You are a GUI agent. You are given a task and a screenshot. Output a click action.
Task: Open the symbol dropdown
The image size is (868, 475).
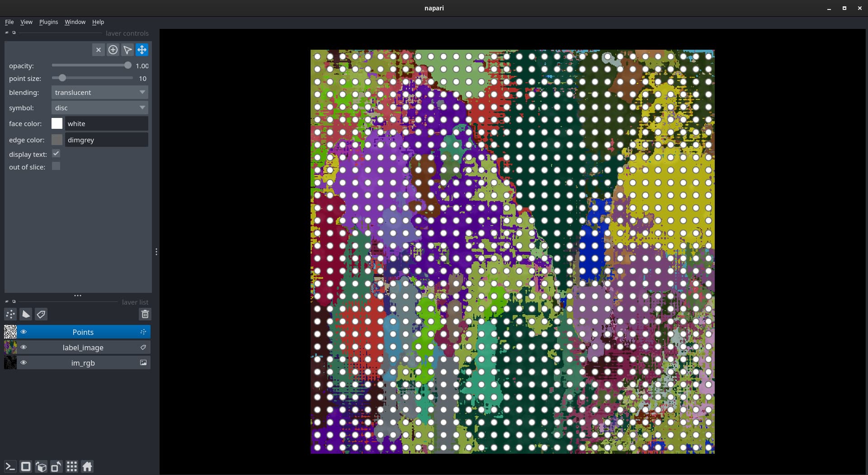(x=99, y=108)
